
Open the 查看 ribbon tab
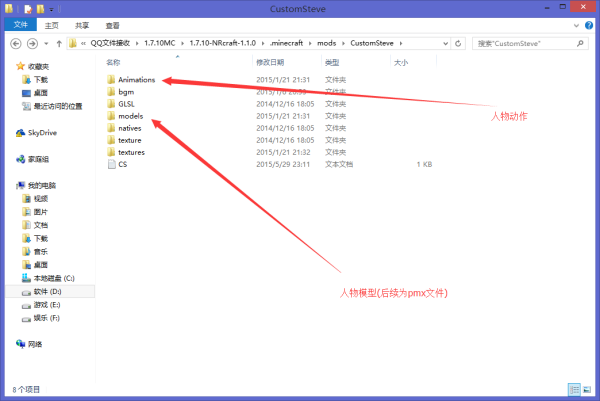[x=112, y=25]
